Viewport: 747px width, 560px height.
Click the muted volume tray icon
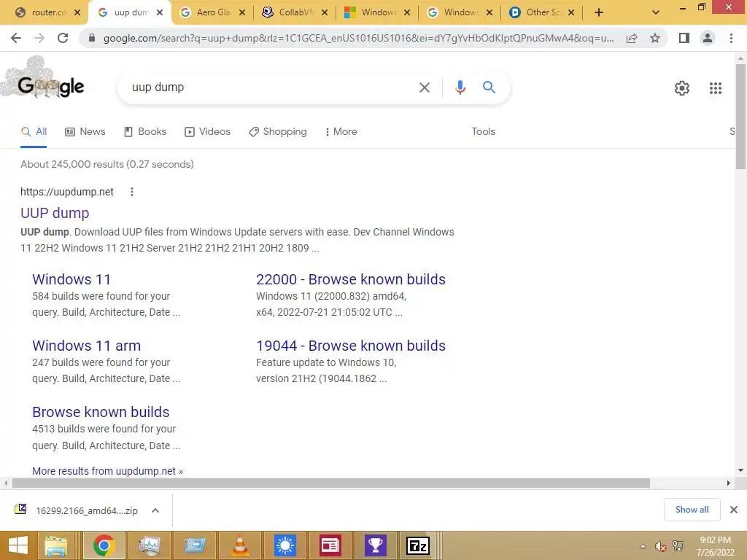(x=660, y=546)
